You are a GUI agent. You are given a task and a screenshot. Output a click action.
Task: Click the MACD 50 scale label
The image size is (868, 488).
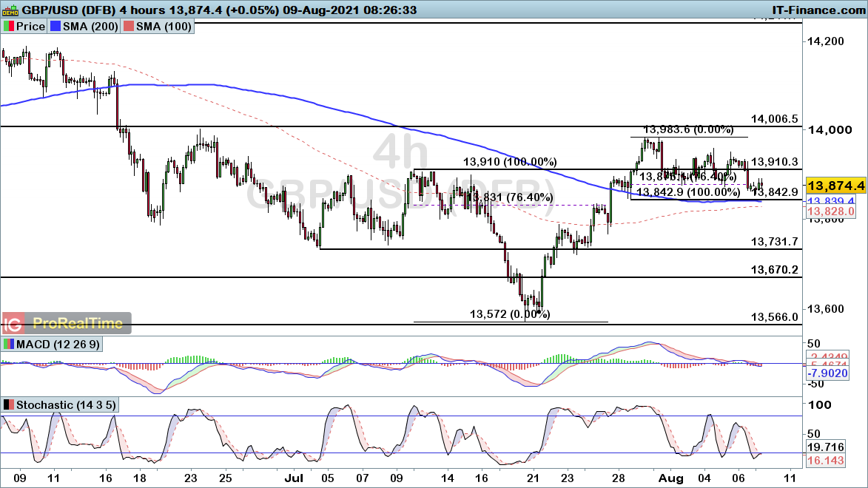pyautogui.click(x=814, y=344)
